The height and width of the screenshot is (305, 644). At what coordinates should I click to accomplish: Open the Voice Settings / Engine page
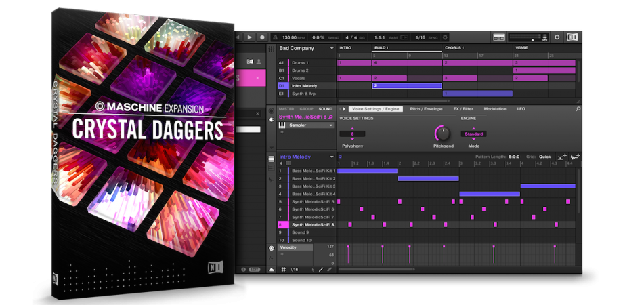[x=375, y=109]
